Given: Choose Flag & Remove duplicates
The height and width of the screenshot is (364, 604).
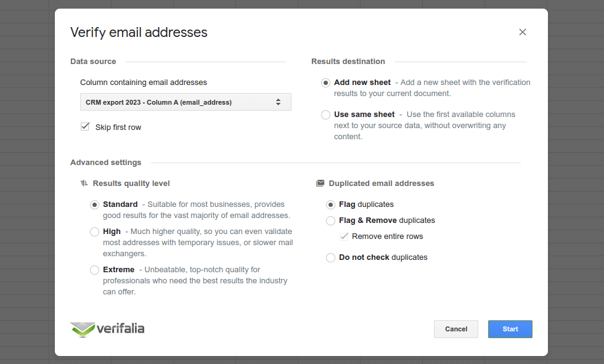Looking at the screenshot, I should point(330,220).
